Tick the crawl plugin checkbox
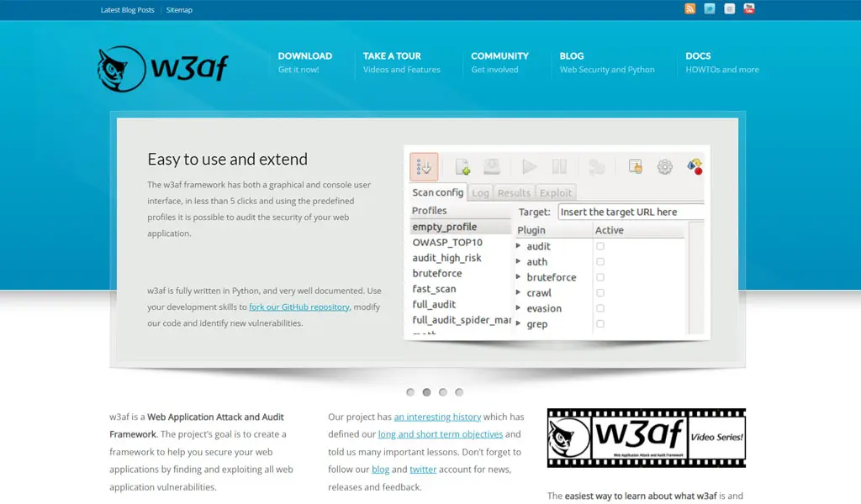This screenshot has height=504, width=861. pyautogui.click(x=600, y=293)
